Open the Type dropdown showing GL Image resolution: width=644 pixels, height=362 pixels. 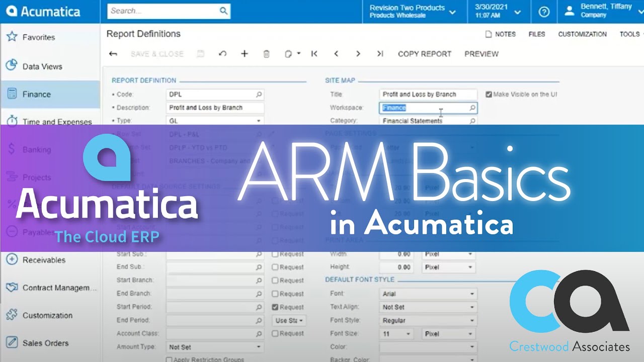[215, 121]
